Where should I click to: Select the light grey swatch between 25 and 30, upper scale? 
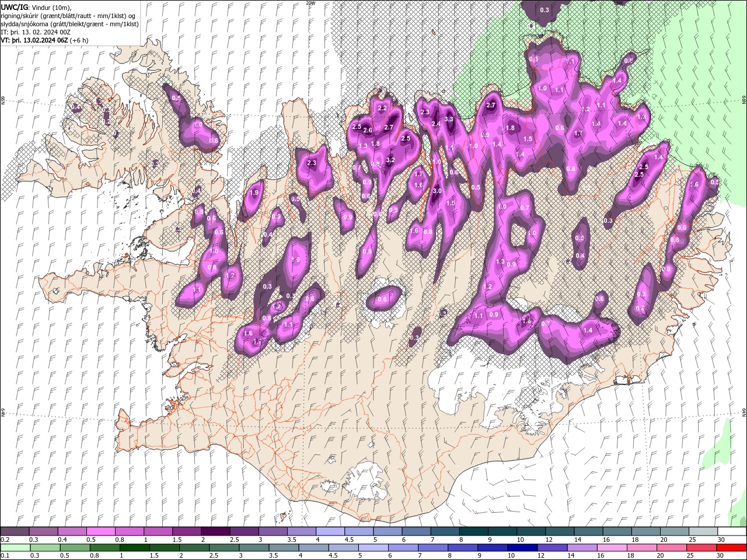703,531
